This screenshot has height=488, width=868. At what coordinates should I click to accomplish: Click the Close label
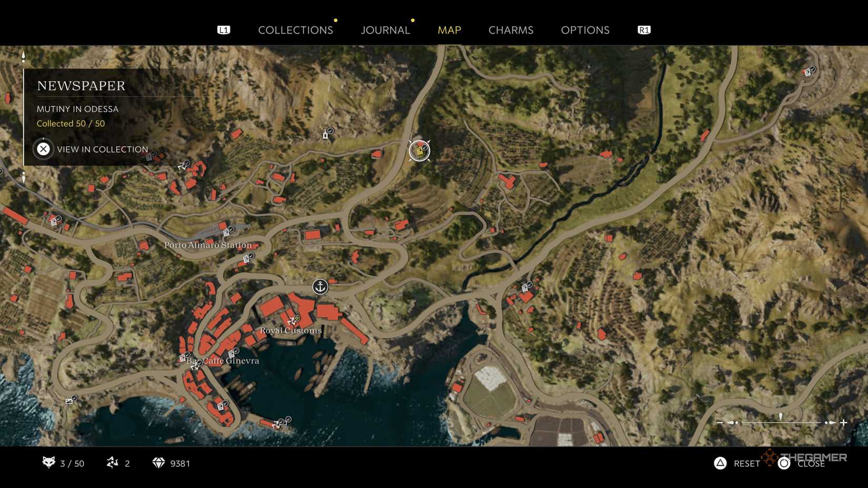811,463
